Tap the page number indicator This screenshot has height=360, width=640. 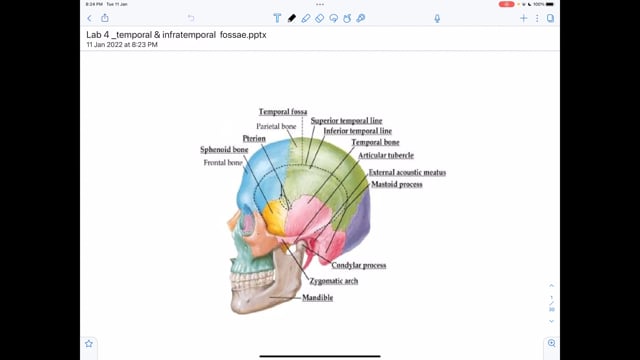coord(551,304)
